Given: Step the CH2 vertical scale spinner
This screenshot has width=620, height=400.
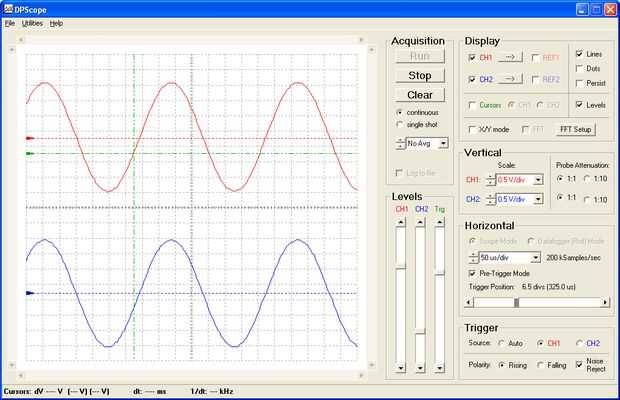Looking at the screenshot, I should (x=491, y=199).
